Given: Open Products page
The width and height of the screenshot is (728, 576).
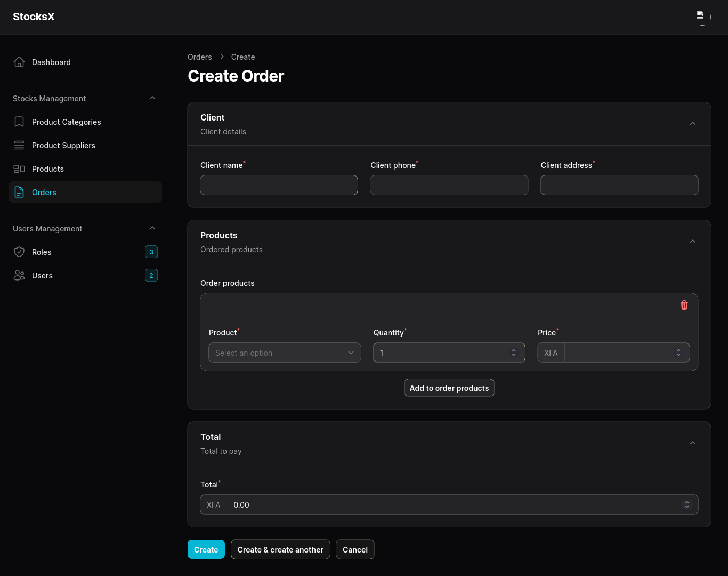Looking at the screenshot, I should (85, 169).
